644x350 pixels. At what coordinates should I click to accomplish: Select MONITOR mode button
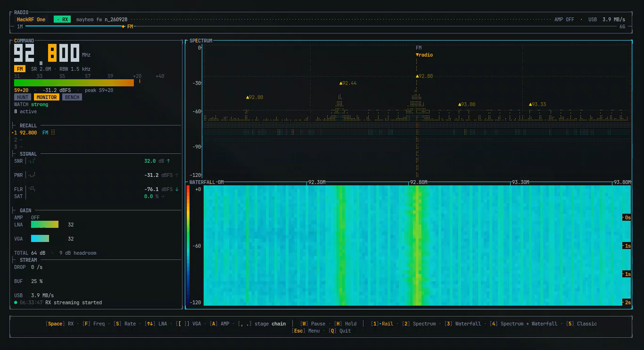(x=47, y=97)
